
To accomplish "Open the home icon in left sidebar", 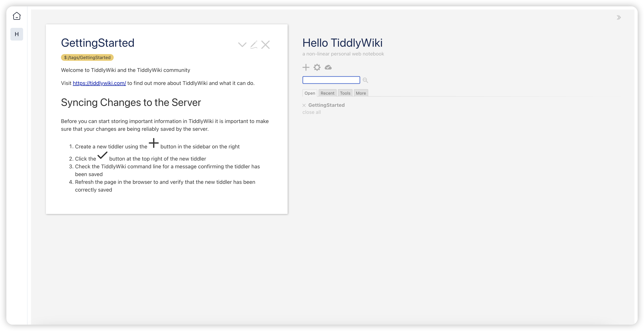I will click(x=17, y=16).
